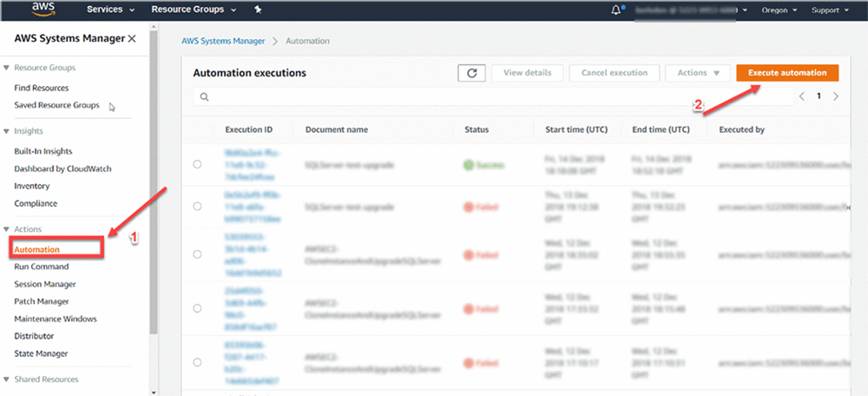The image size is (868, 396).
Task: Collapse the Insights section
Action: point(7,131)
